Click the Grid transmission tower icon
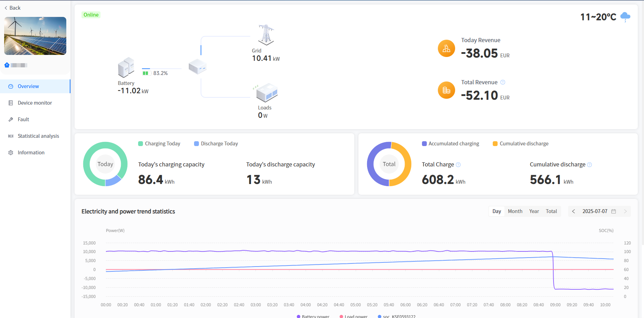Screen dimensions: 644x318 [266, 35]
